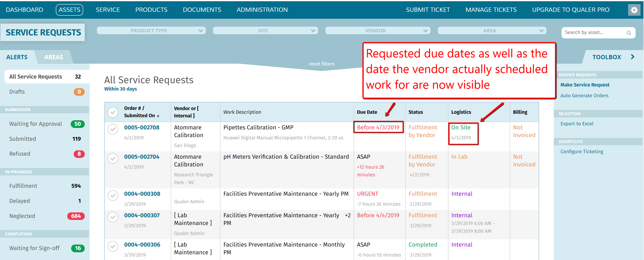Open the Service menu item

pyautogui.click(x=108, y=10)
